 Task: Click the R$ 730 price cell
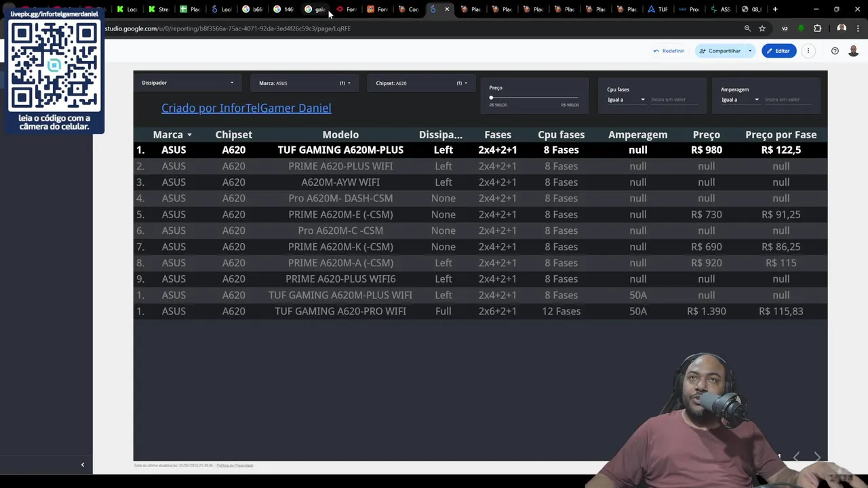coord(707,214)
